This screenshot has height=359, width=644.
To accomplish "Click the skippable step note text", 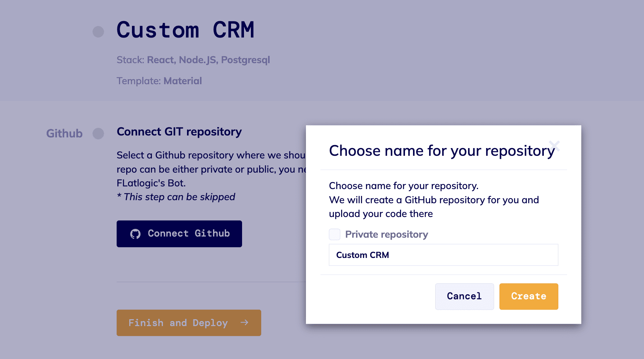I will (176, 197).
